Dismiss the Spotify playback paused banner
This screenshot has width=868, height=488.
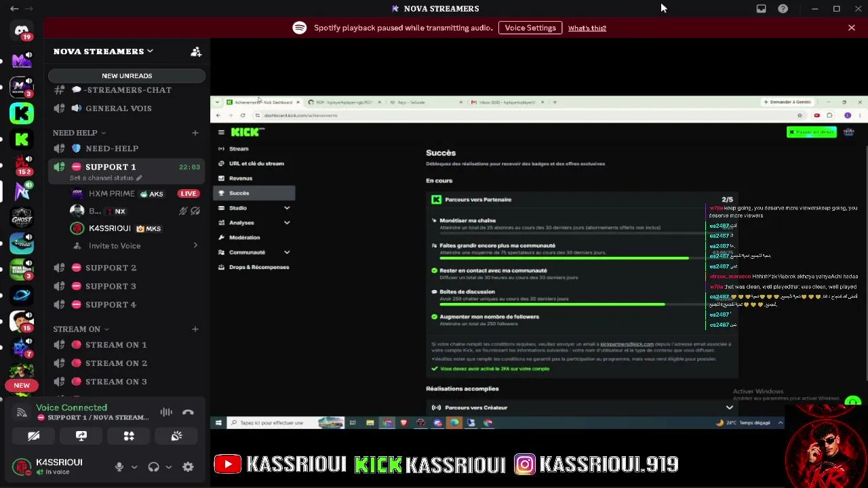(x=852, y=28)
